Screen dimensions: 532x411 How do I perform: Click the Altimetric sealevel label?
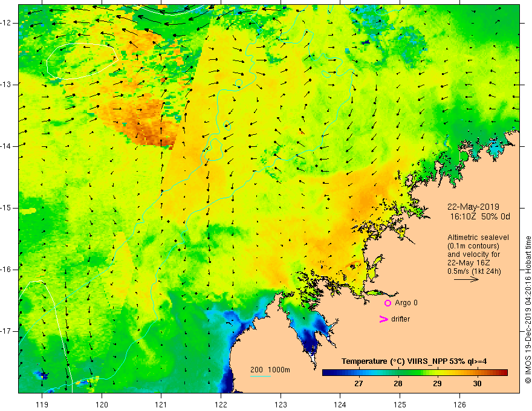(x=478, y=238)
